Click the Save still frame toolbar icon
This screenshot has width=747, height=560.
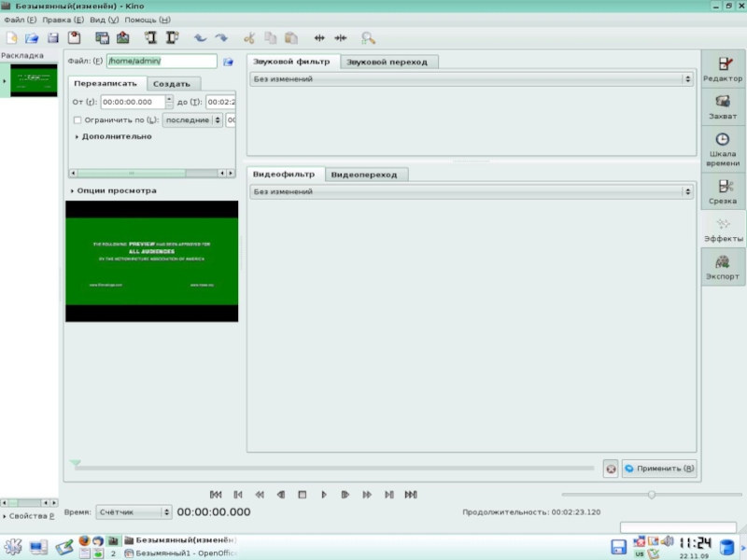(x=102, y=37)
